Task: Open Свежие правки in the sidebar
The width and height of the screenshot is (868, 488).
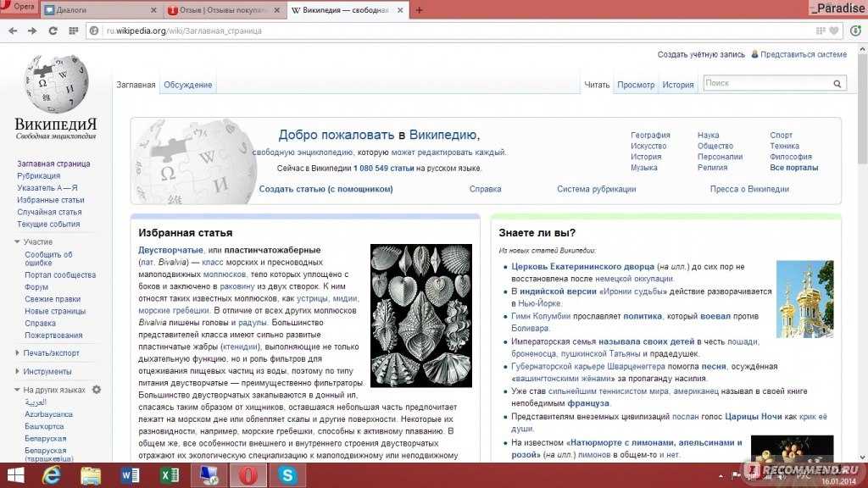Action: 53,299
